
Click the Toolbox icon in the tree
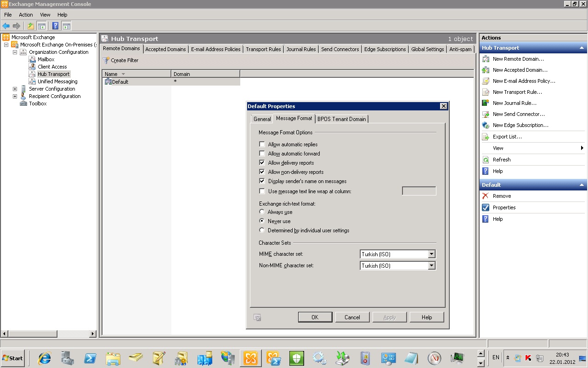point(23,103)
